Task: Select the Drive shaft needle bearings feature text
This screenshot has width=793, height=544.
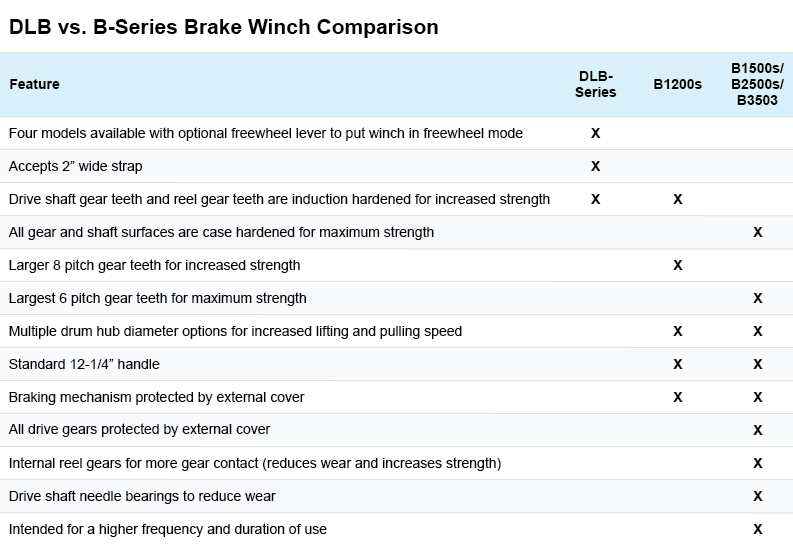Action: [142, 496]
